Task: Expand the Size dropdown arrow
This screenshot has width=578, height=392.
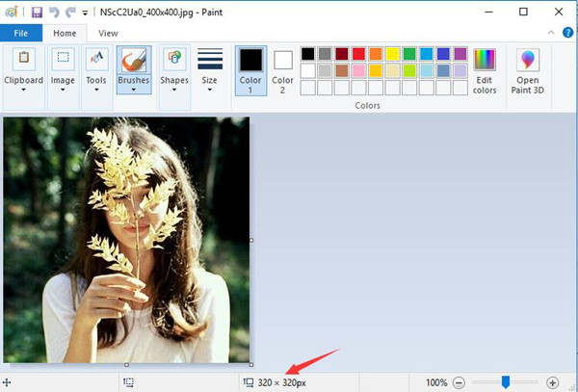Action: 209,90
